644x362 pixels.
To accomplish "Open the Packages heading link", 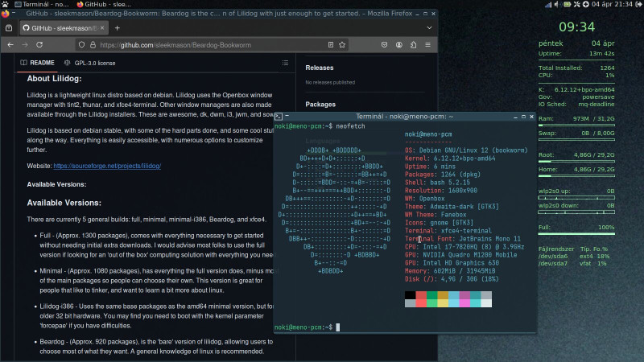I will click(320, 105).
